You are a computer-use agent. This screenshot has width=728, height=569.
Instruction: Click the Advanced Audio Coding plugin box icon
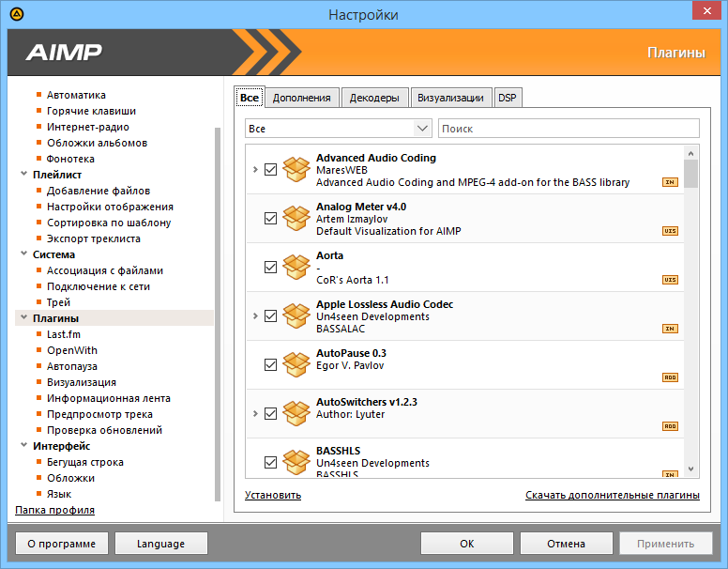[296, 170]
